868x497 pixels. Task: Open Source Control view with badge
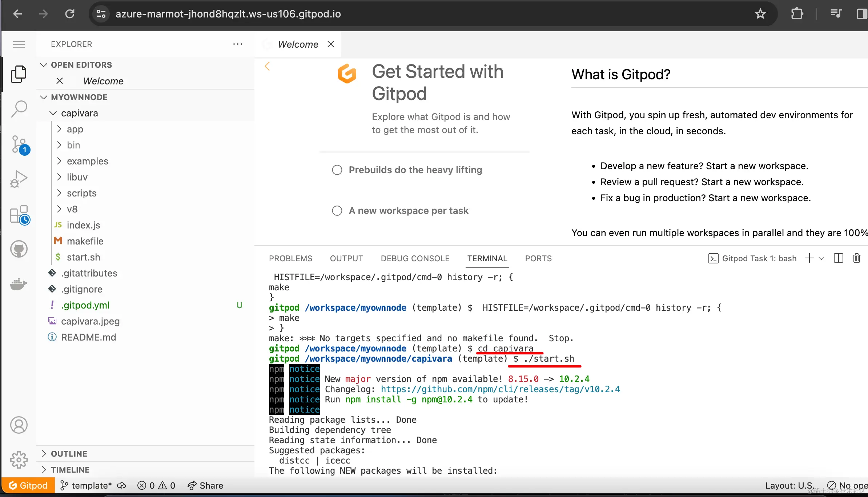pos(19,144)
